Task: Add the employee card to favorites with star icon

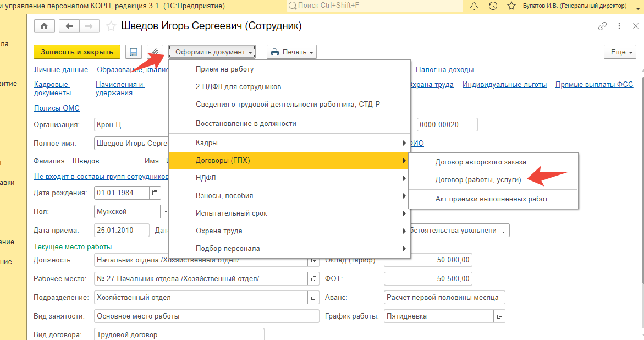Action: (x=111, y=26)
